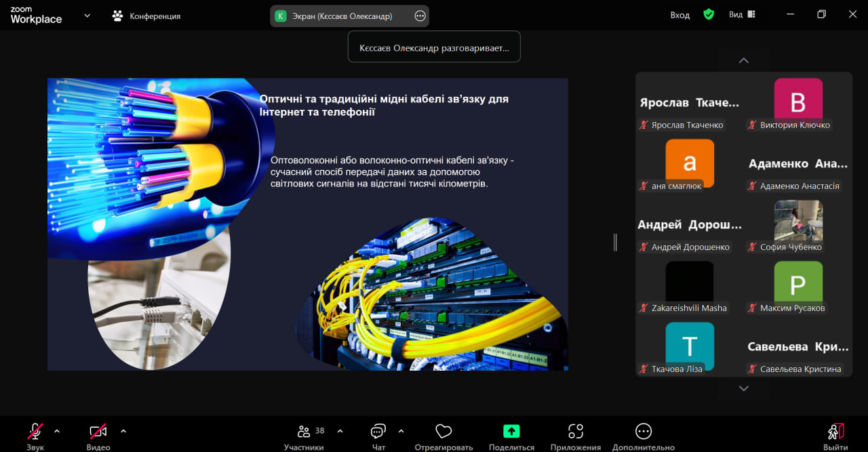The image size is (868, 452).
Task: Restore down the Zoom window
Action: (822, 14)
